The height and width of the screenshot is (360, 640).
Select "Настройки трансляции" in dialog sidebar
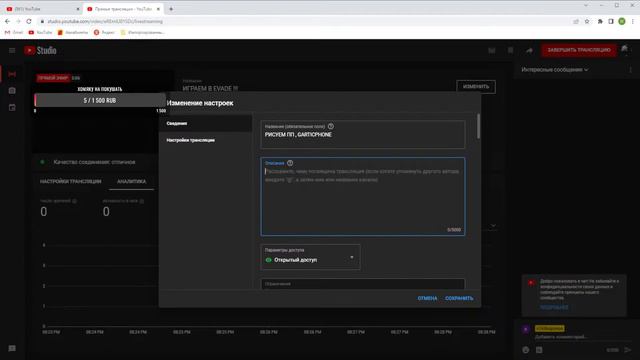pyautogui.click(x=205, y=140)
